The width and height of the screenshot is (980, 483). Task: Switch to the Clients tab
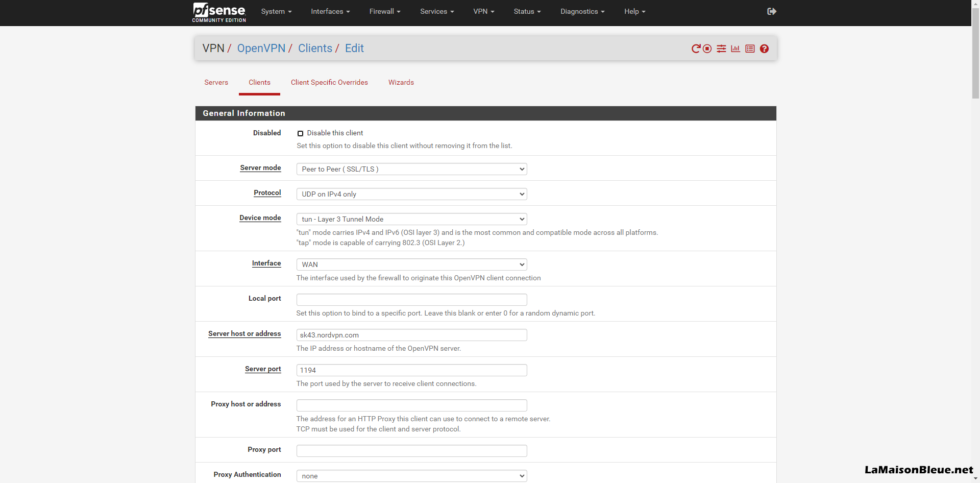pos(259,82)
